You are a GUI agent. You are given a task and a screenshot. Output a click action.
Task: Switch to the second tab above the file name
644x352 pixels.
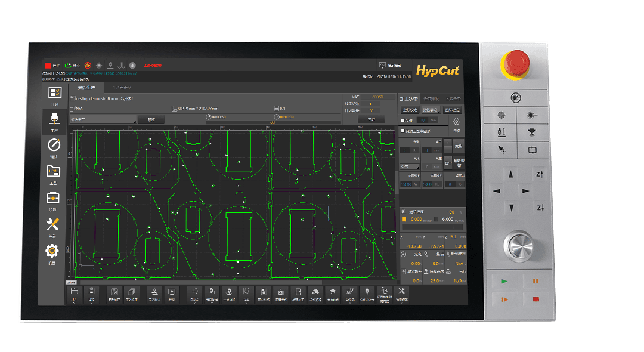click(x=122, y=88)
